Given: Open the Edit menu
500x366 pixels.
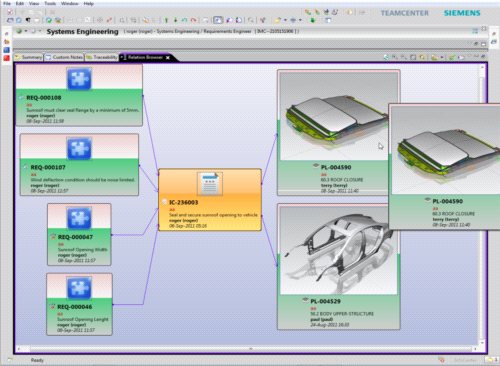Looking at the screenshot, I should pos(20,3).
